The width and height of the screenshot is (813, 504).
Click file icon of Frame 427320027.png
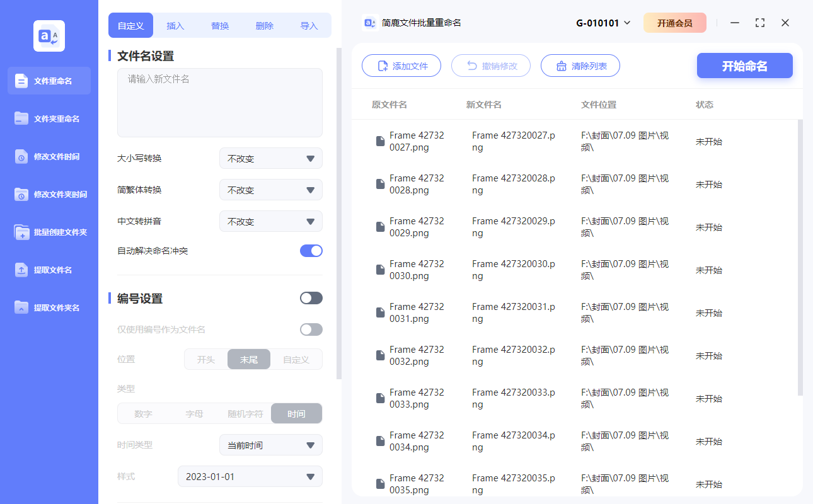(x=380, y=141)
